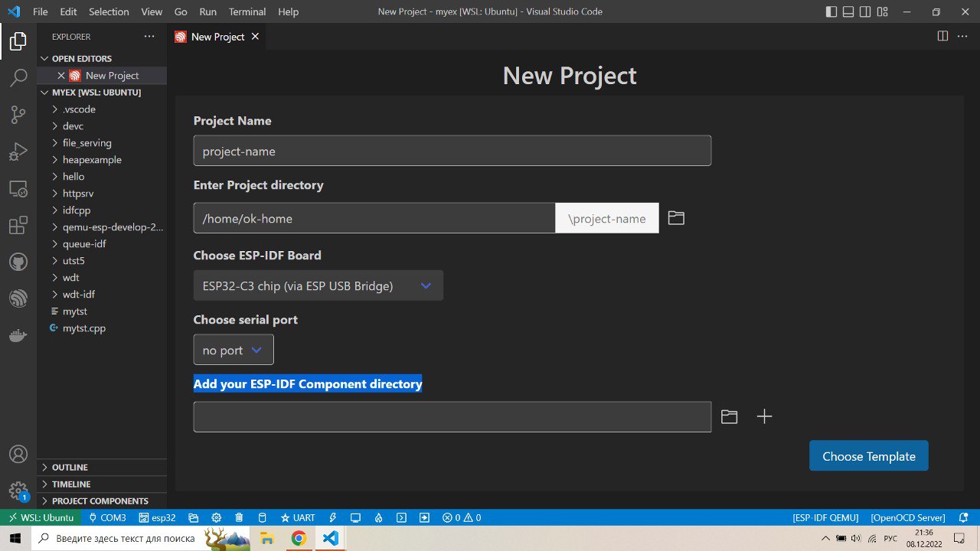Image resolution: width=980 pixels, height=551 pixels.
Task: Click the ESP-IDF QEMU status item
Action: tap(825, 517)
